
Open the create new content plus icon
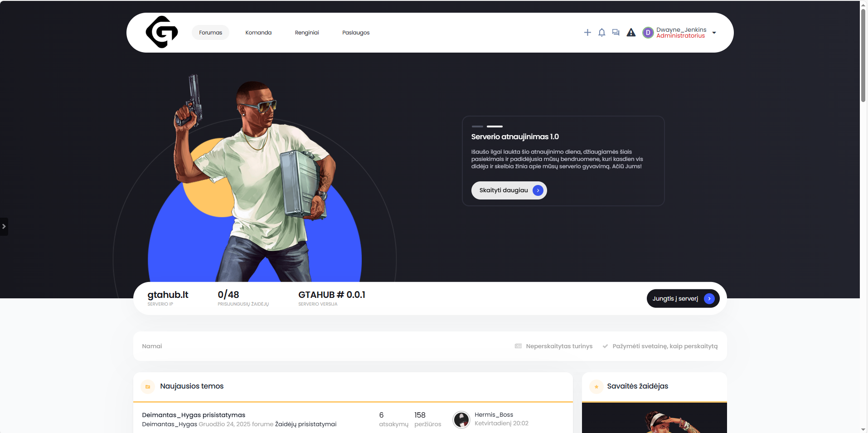(x=587, y=33)
